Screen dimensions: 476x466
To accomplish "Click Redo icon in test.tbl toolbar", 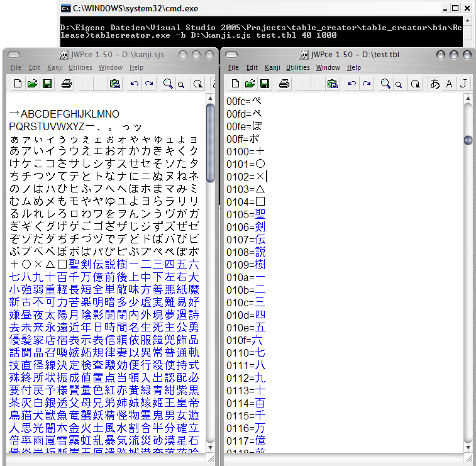I will 367,84.
